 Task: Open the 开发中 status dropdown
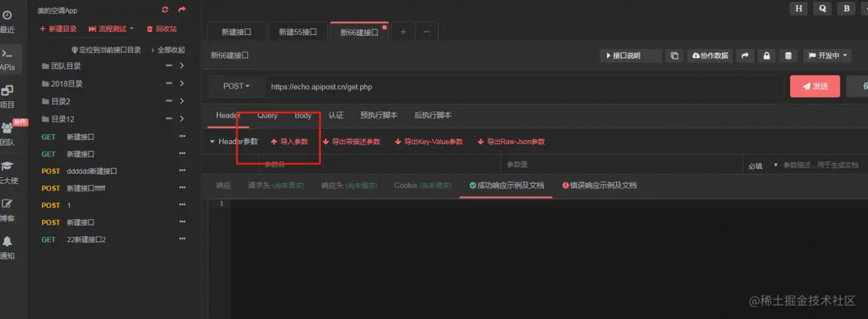click(827, 56)
